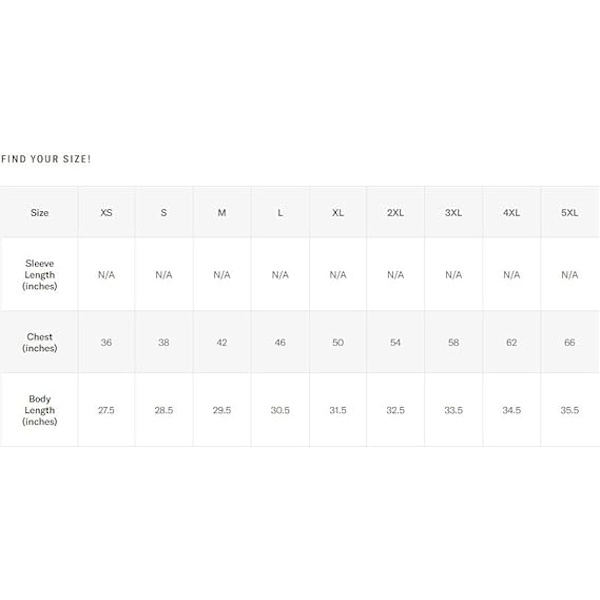Click chest measurement 46 cell

(x=280, y=343)
